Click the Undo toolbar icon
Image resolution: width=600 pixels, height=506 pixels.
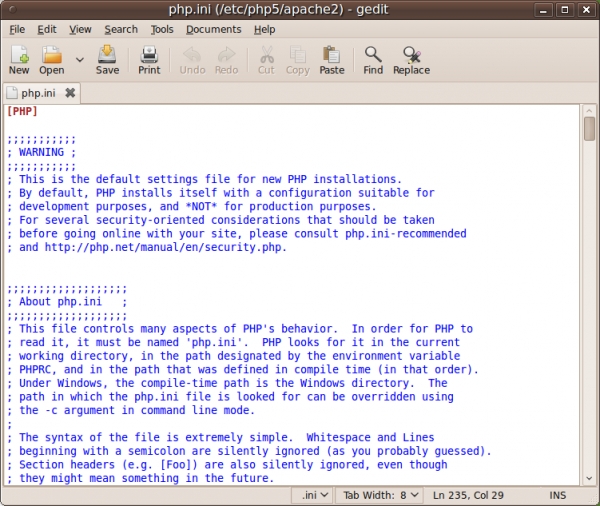tap(192, 60)
